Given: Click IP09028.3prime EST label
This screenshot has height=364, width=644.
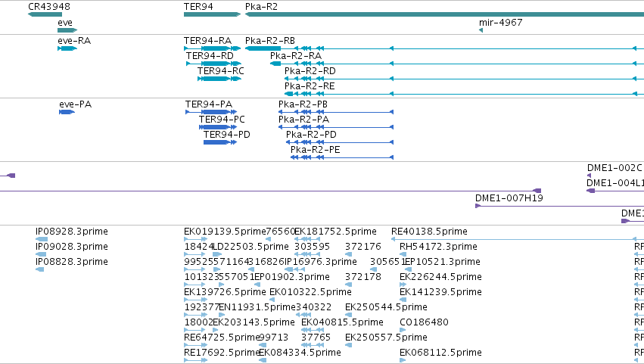Looking at the screenshot, I should coord(72,247).
